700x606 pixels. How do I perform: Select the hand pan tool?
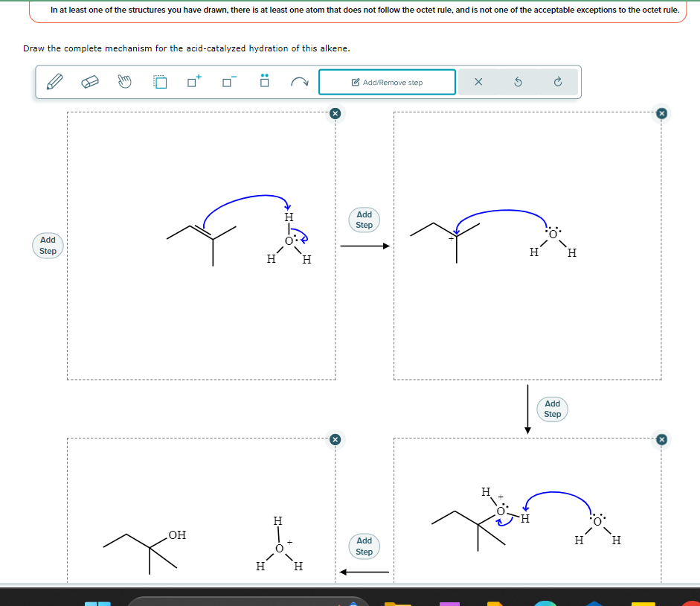(x=123, y=82)
